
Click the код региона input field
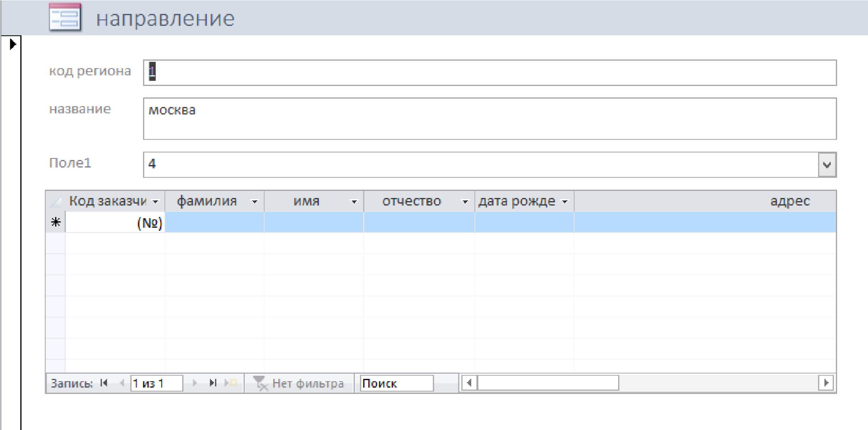click(490, 73)
